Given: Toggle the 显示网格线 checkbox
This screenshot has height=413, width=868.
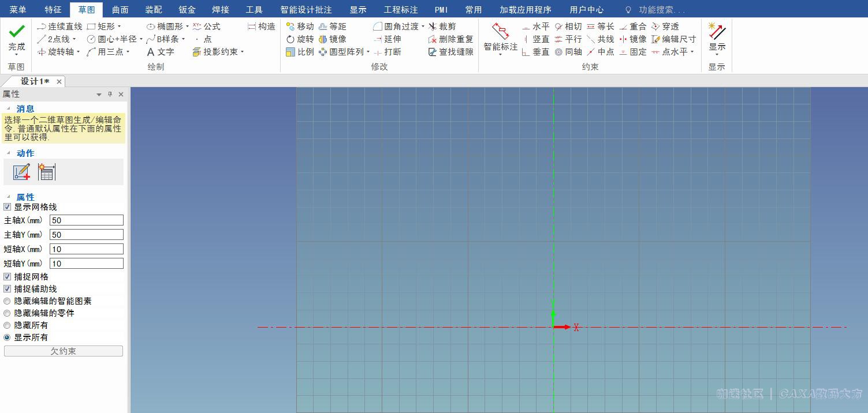Looking at the screenshot, I should click(8, 207).
